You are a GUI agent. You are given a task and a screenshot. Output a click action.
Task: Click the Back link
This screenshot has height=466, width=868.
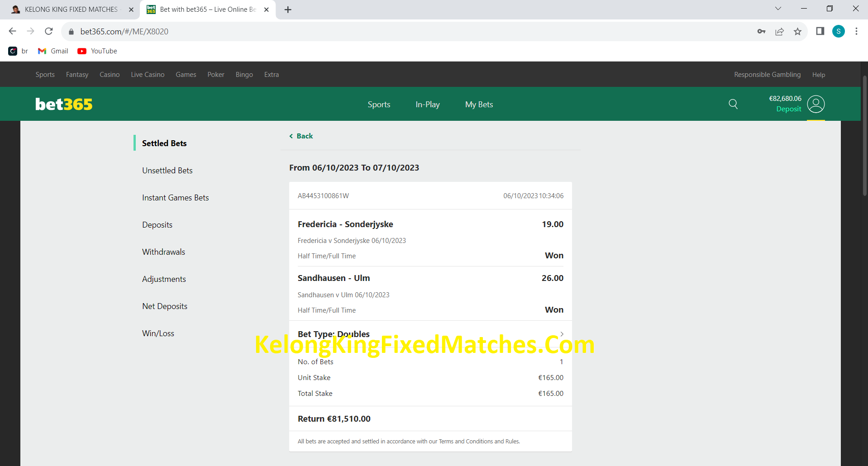(301, 136)
